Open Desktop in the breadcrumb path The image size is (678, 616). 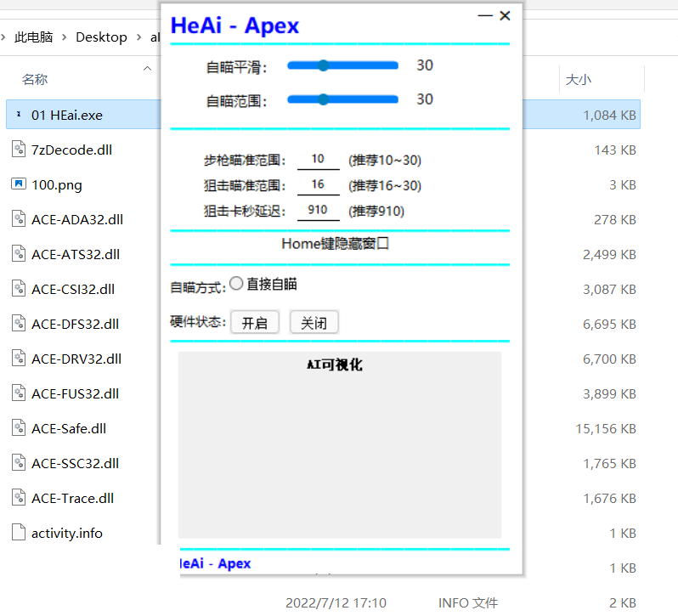101,37
